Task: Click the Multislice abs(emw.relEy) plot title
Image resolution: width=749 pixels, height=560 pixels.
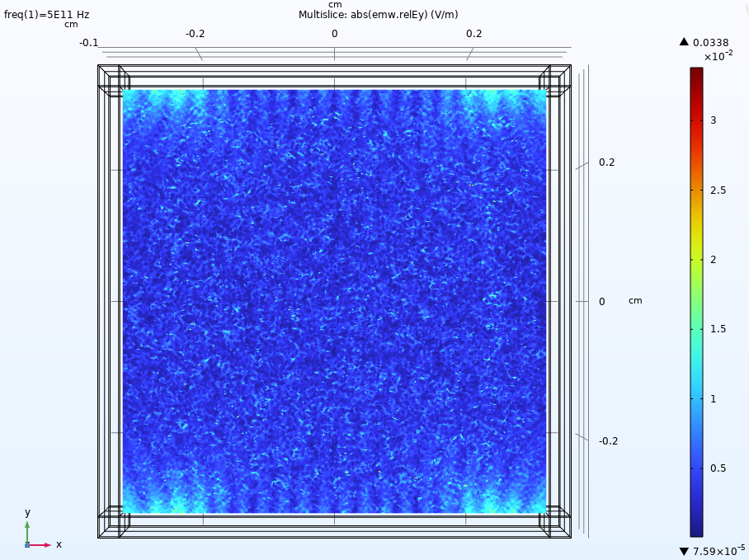Action: click(x=379, y=15)
